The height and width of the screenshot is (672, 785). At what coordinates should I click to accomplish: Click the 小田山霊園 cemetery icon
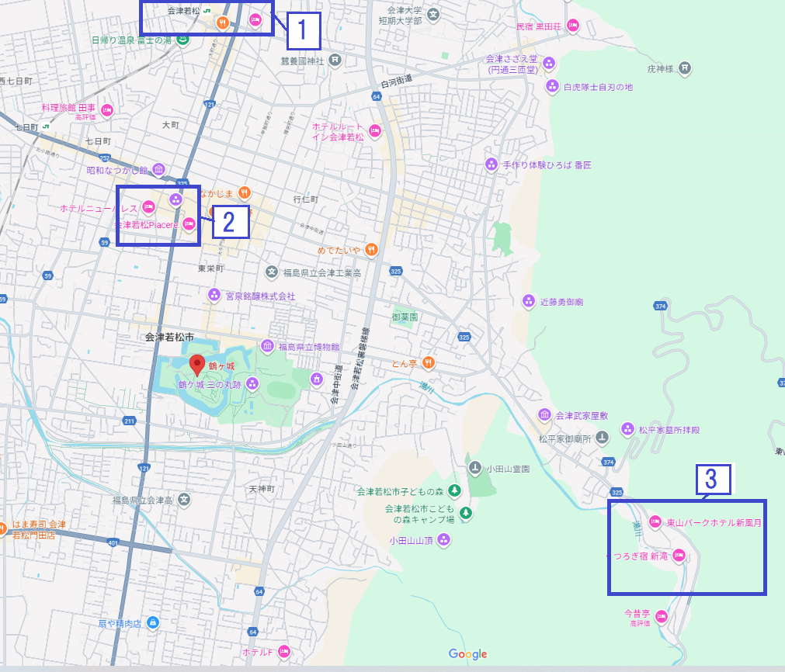(474, 469)
